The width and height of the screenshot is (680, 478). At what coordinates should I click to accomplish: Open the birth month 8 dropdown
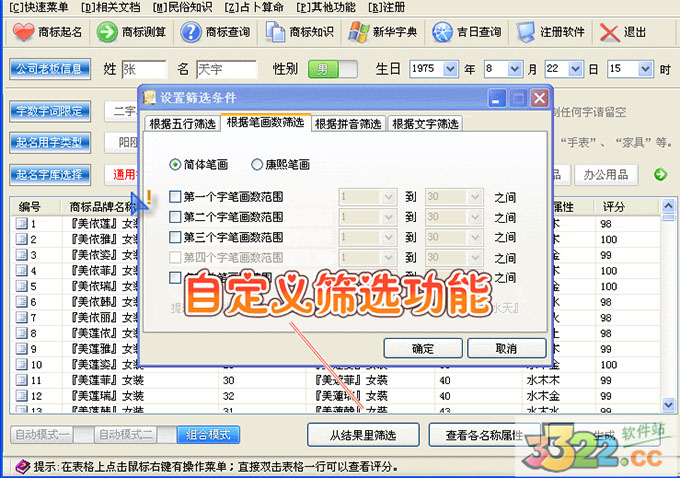[514, 69]
